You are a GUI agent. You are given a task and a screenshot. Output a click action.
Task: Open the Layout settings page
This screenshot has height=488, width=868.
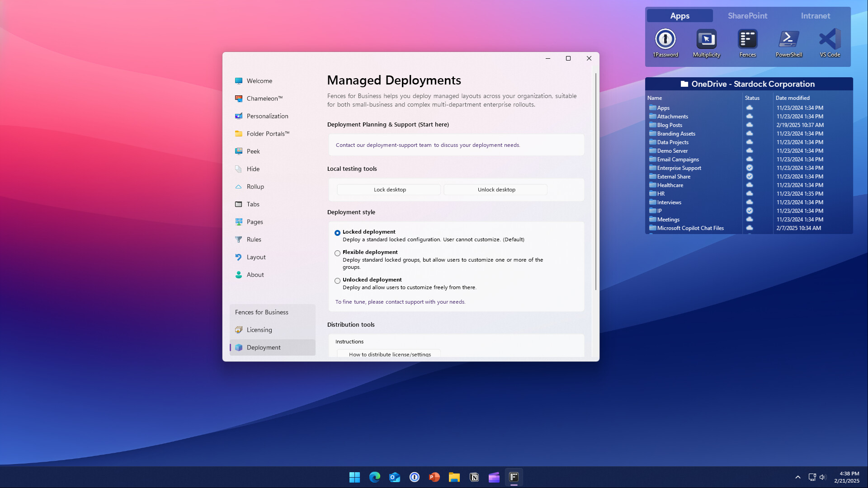click(256, 257)
